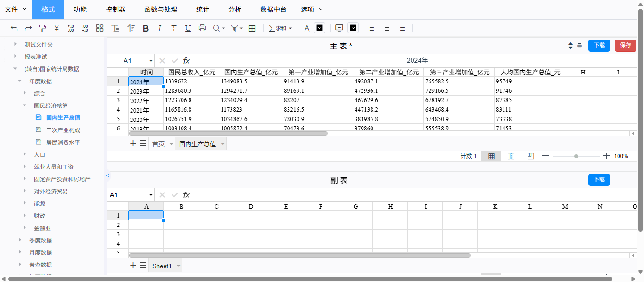Open the 求和 sum dropdown
The height and width of the screenshot is (282, 644).
[281, 28]
